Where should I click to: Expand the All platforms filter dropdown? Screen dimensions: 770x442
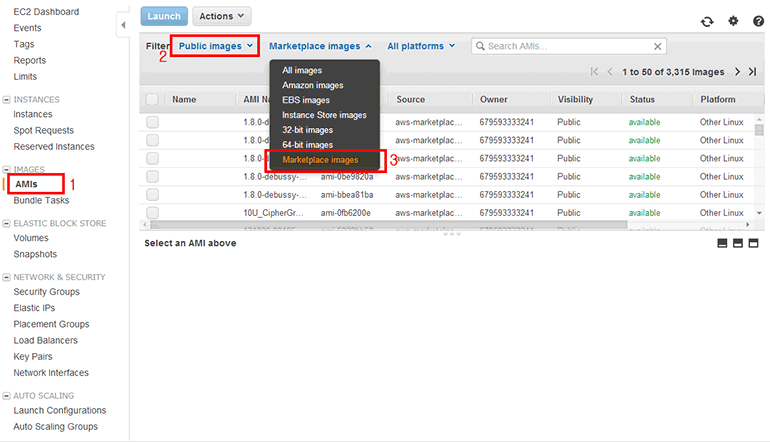click(421, 46)
